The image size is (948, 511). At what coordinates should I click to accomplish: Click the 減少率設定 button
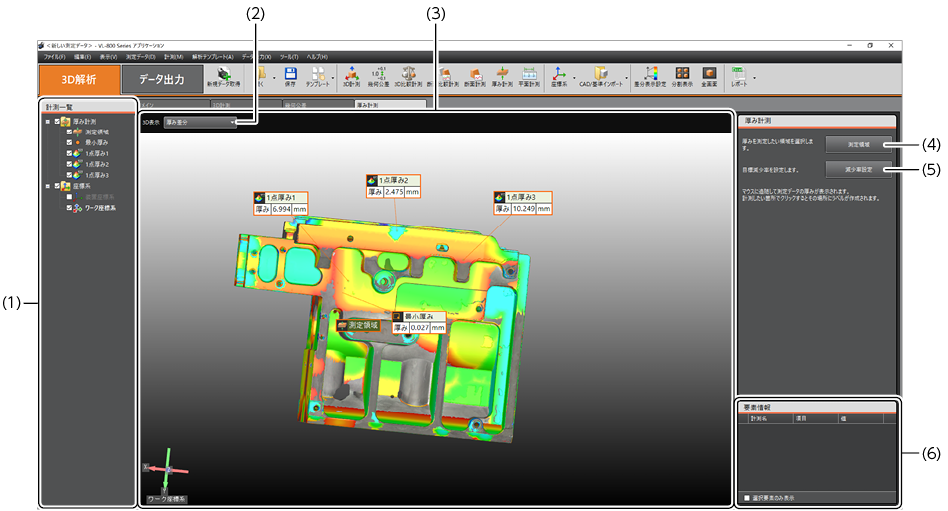[x=858, y=169]
